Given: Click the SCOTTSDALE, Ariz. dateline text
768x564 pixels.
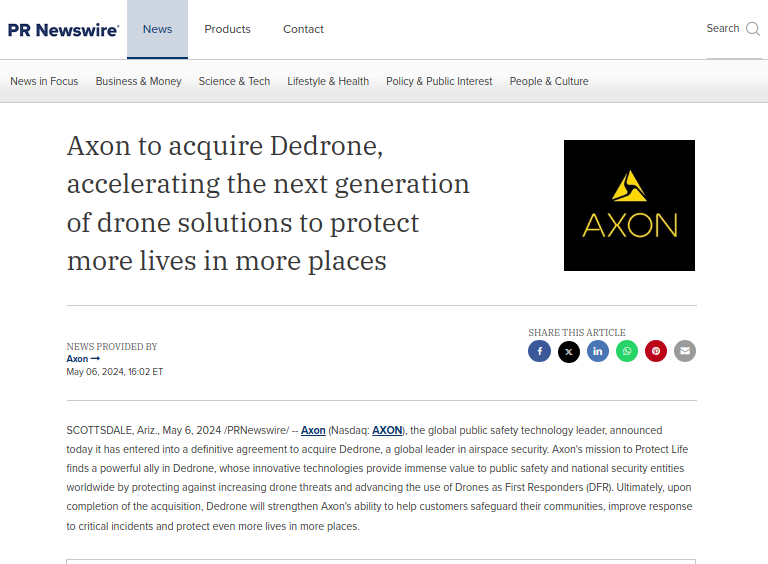Looking at the screenshot, I should coord(112,430).
